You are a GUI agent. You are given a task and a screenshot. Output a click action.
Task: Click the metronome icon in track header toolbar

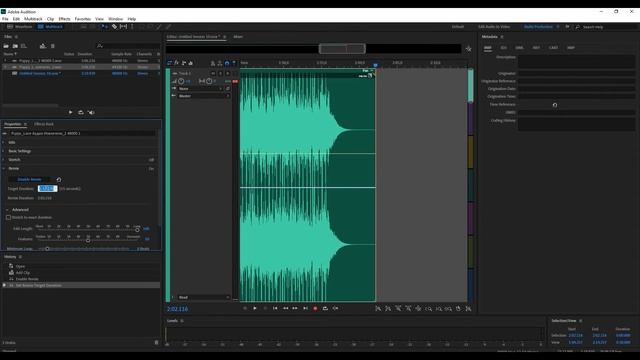point(213,63)
